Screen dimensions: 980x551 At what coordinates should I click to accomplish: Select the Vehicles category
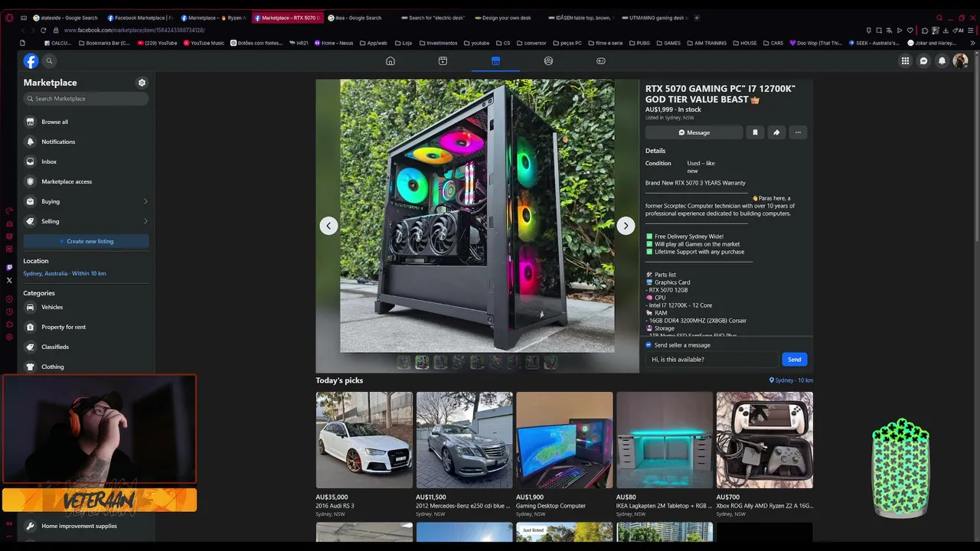pos(86,307)
